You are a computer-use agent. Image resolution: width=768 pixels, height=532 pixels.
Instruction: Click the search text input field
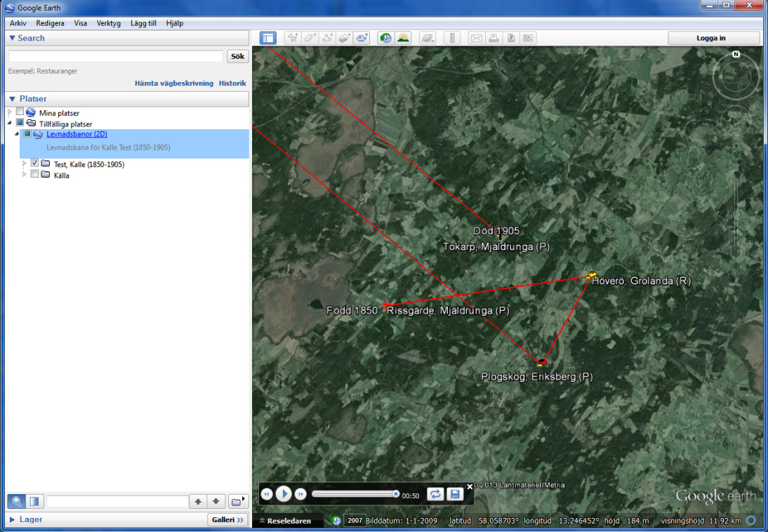pyautogui.click(x=116, y=56)
